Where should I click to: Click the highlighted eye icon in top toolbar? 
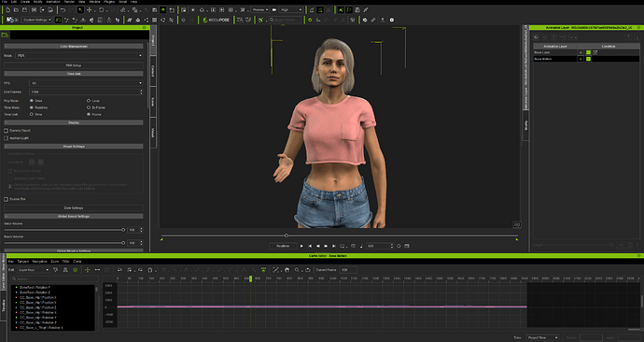tap(163, 10)
